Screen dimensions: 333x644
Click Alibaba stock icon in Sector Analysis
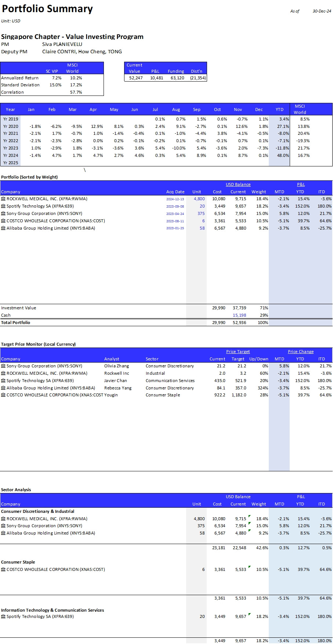click(x=3, y=533)
